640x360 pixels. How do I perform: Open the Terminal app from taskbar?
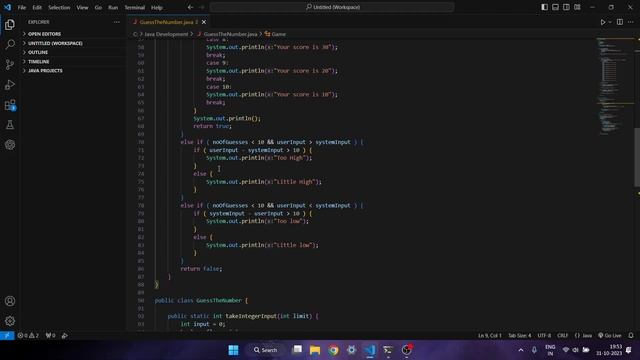tap(388, 350)
